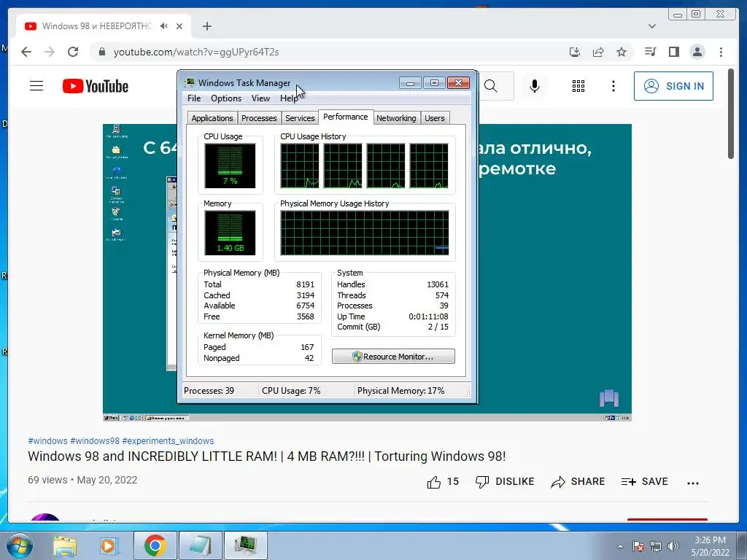
Task: Focus the address bar URL youtube.com/watch
Action: [196, 52]
